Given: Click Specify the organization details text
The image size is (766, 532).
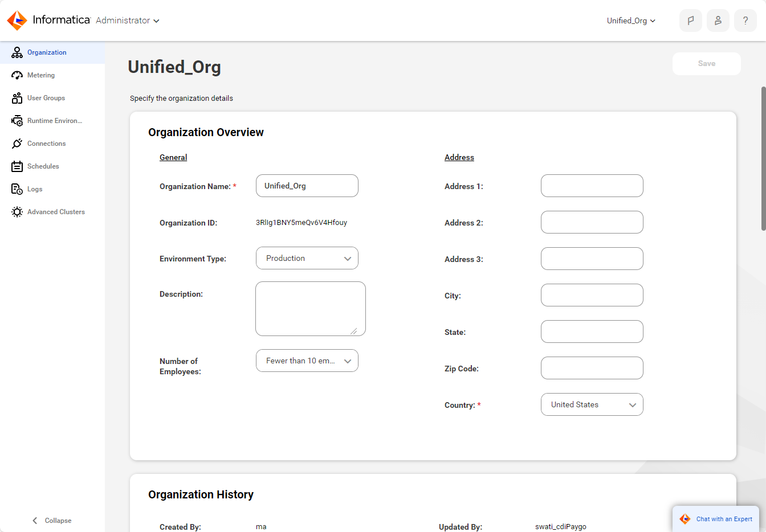Looking at the screenshot, I should [x=181, y=99].
